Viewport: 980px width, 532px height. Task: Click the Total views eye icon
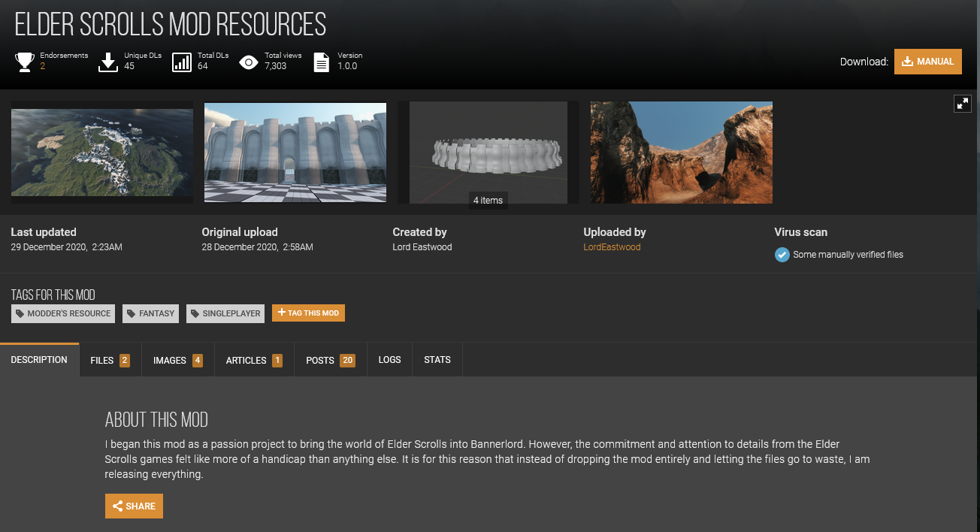249,62
